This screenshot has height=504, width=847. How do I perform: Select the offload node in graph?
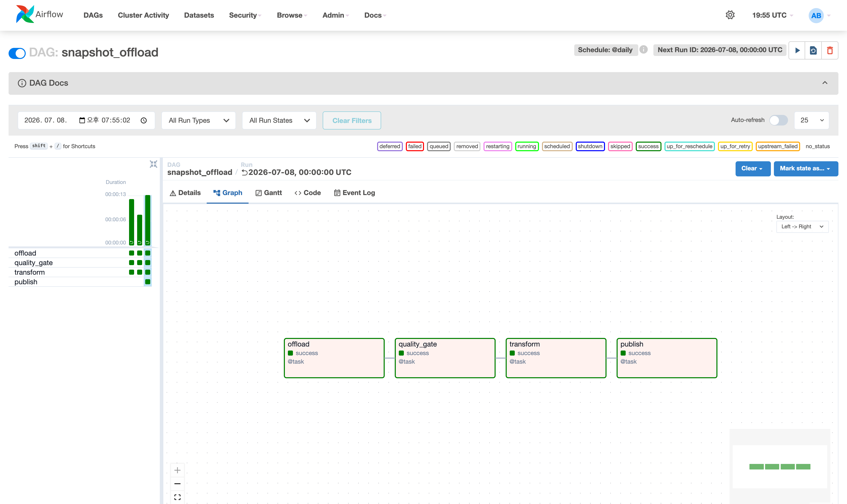pyautogui.click(x=334, y=358)
